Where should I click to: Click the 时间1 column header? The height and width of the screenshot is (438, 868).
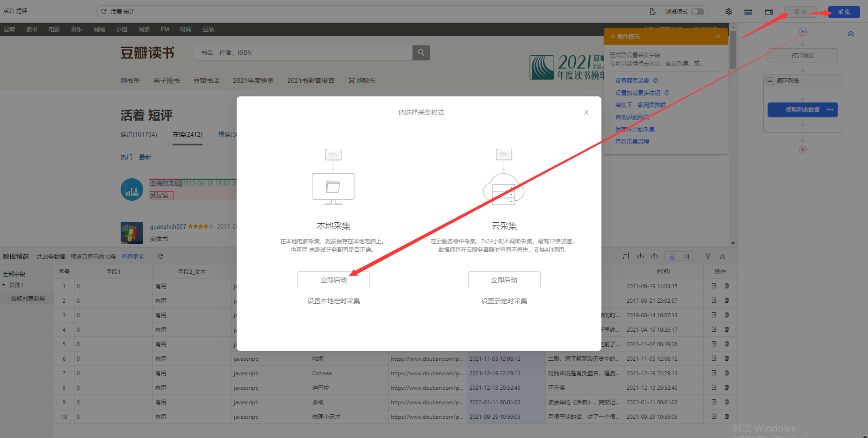(x=664, y=271)
